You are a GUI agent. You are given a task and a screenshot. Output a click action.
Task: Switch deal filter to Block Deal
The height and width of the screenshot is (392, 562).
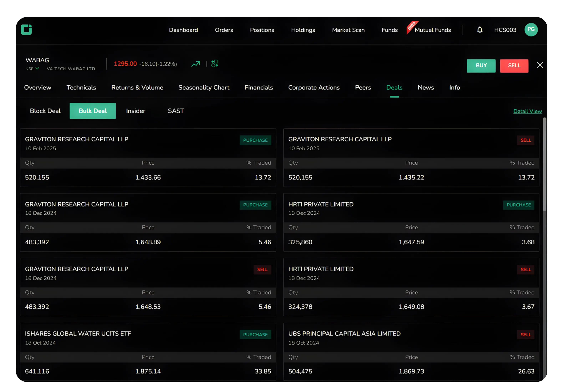click(x=45, y=111)
